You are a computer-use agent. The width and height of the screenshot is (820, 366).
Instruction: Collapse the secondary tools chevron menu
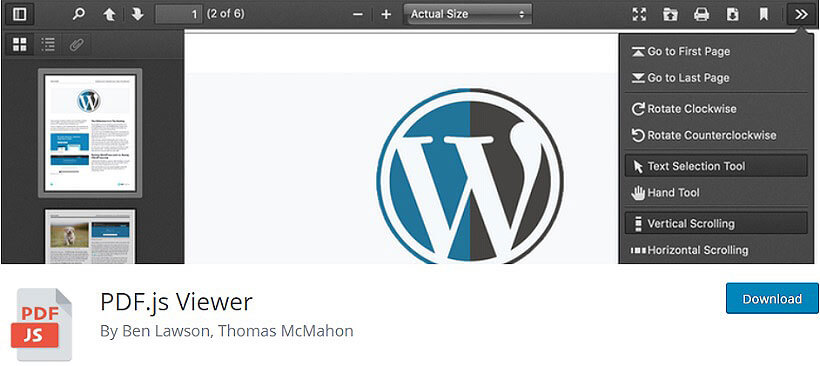point(801,14)
